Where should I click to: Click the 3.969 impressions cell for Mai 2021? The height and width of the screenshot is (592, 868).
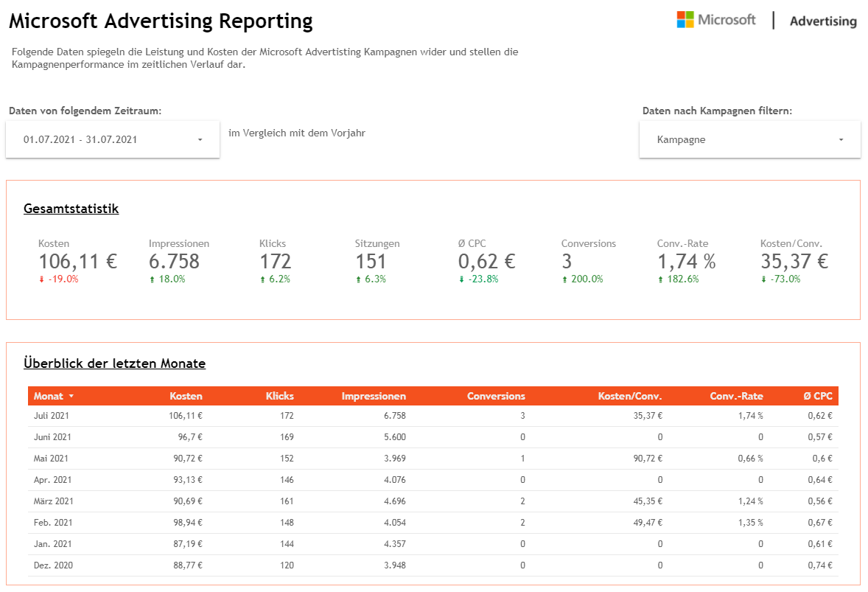395,459
